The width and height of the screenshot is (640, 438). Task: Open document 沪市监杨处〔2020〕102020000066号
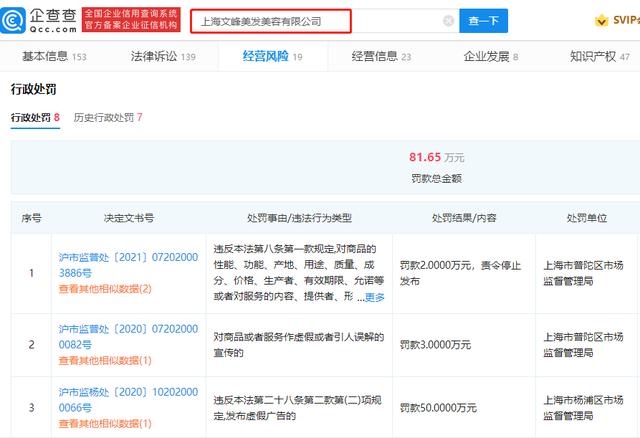[128, 400]
